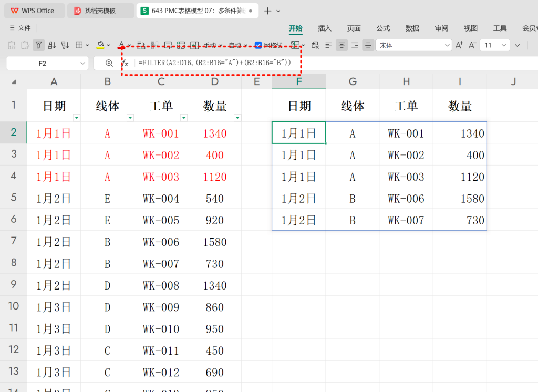This screenshot has width=538, height=392.
Task: Create new tab with plus button
Action: click(267, 11)
